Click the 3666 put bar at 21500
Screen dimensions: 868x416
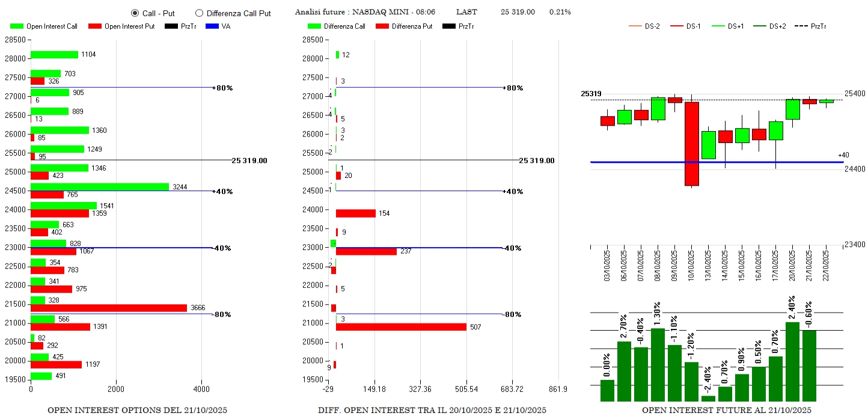click(x=108, y=308)
